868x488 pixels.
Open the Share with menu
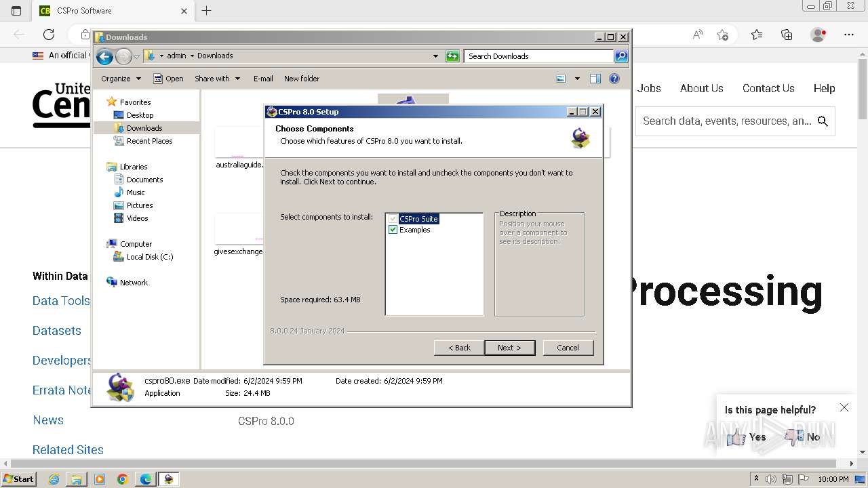[x=217, y=79]
